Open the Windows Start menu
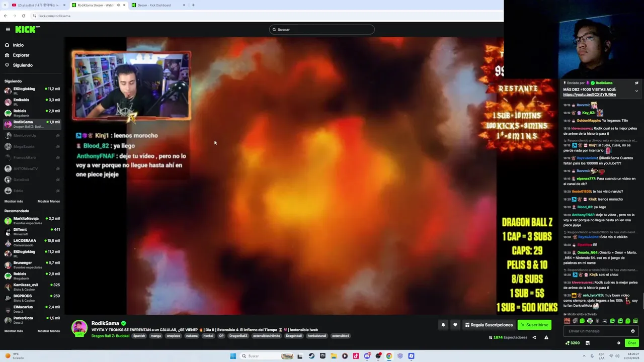Screen dimensions: 644x362 pos(233,356)
